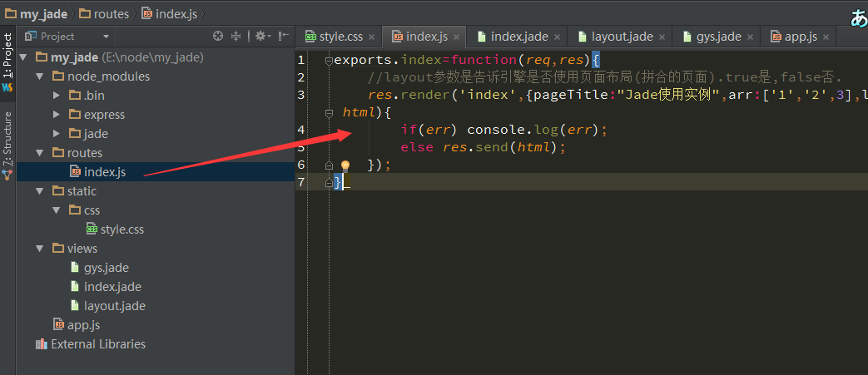Close the app.js editor tab

point(827,37)
